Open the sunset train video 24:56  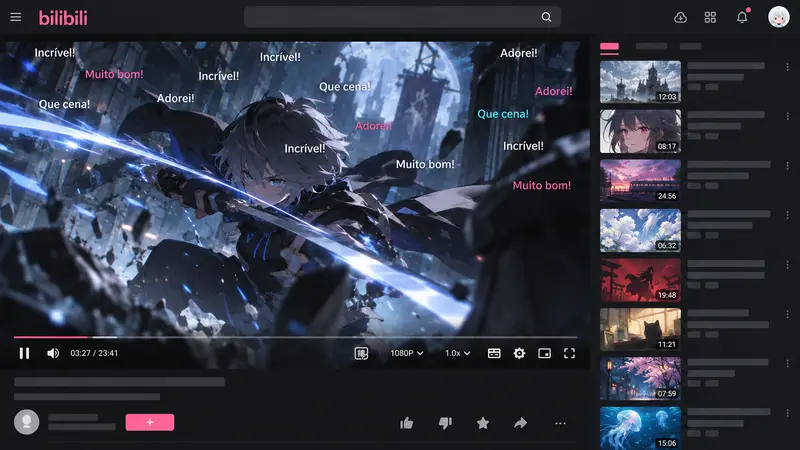tap(640, 181)
